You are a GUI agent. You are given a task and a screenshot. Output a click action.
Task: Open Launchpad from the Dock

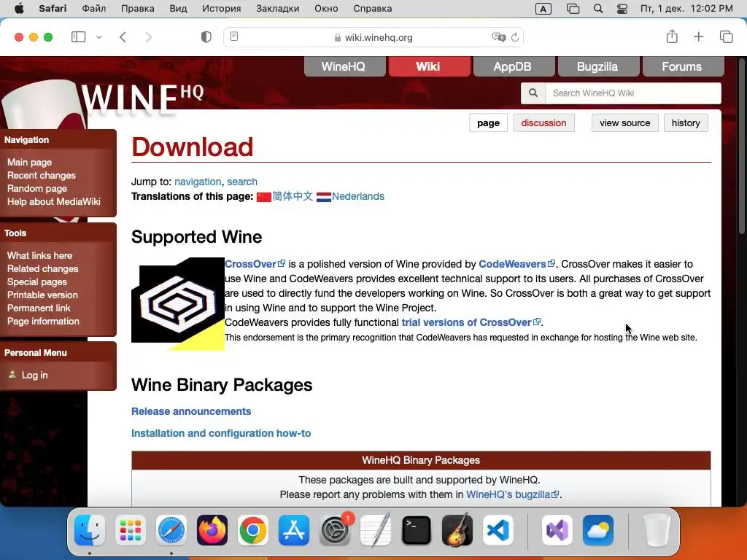(131, 530)
